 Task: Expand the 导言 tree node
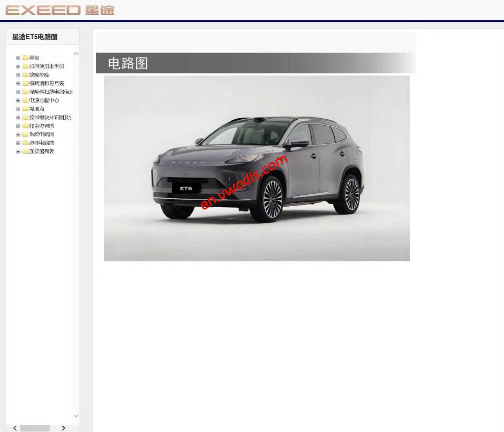coord(18,58)
